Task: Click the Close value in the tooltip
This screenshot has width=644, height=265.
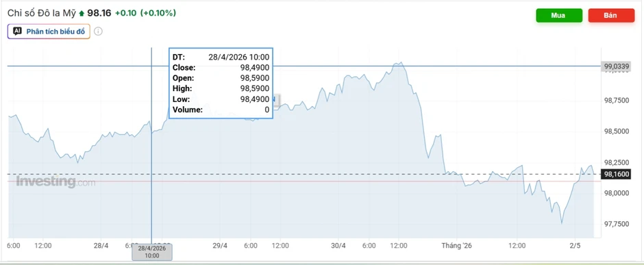Action: click(x=255, y=68)
